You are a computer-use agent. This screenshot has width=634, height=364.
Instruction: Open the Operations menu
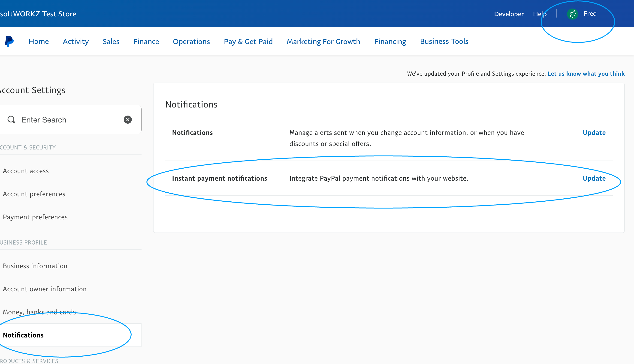[x=191, y=41]
